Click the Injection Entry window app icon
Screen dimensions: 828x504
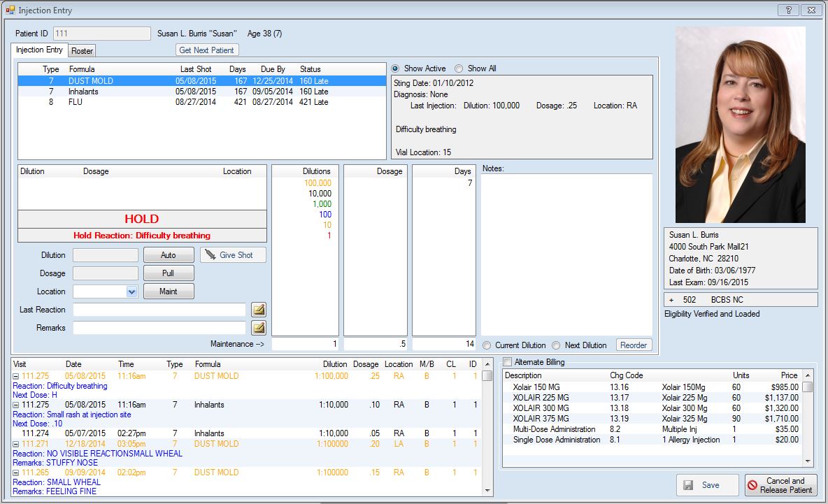10,10
